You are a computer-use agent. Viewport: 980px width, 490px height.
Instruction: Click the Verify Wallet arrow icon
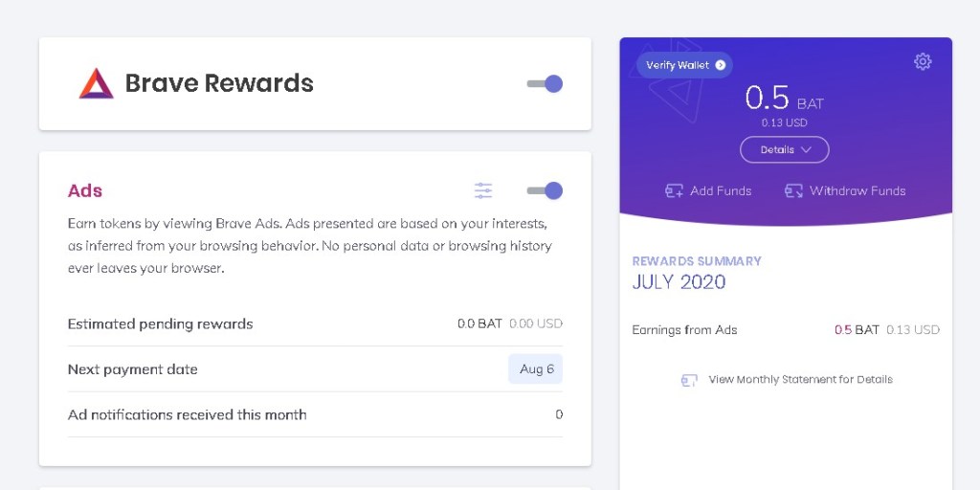[721, 65]
